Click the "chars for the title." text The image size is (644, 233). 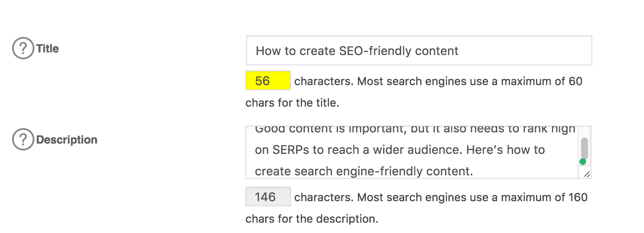tap(292, 103)
